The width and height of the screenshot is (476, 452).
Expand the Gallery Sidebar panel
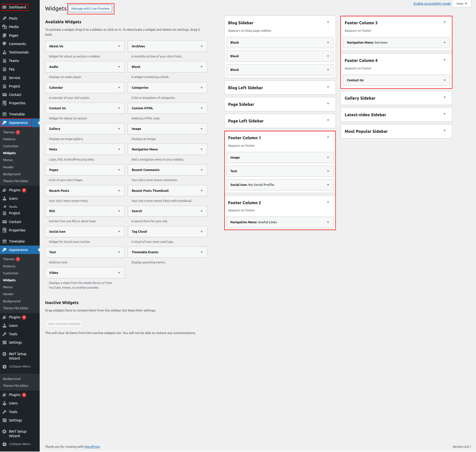click(x=444, y=98)
